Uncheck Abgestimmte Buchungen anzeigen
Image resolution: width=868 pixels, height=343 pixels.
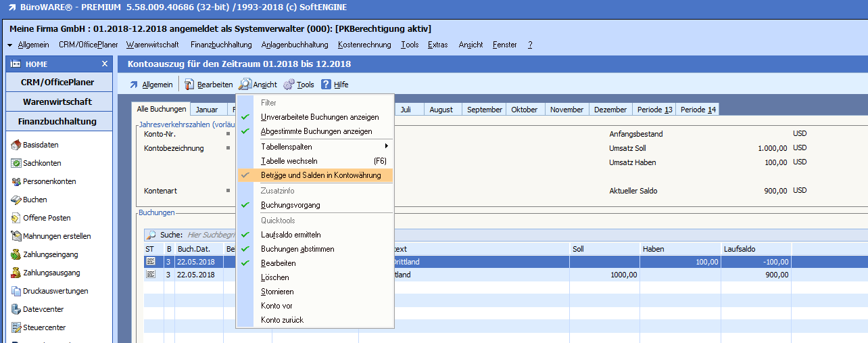pos(316,131)
